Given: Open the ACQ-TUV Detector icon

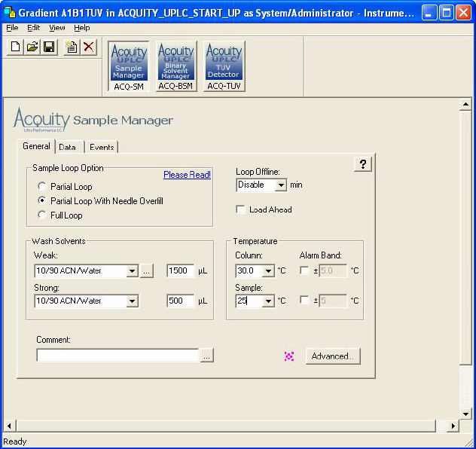Looking at the screenshot, I should (224, 66).
